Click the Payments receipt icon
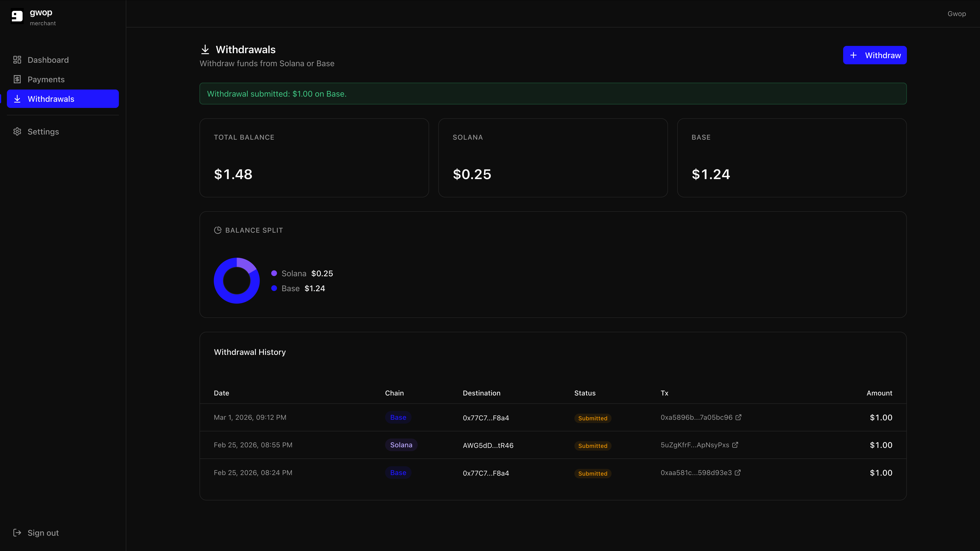980x551 pixels. pos(17,79)
